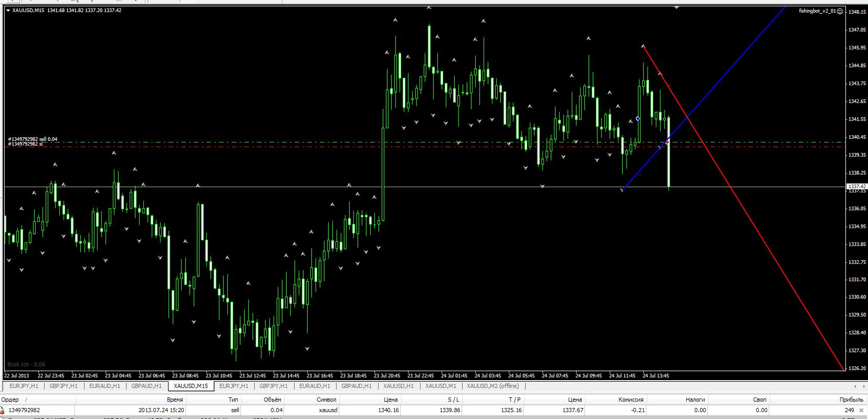Click the #1349792982 sl stop loss label
The height and width of the screenshot is (419, 868).
pos(25,144)
